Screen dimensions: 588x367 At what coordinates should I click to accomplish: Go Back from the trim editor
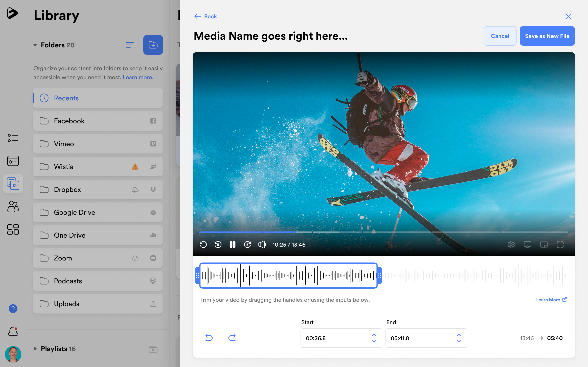click(x=206, y=16)
